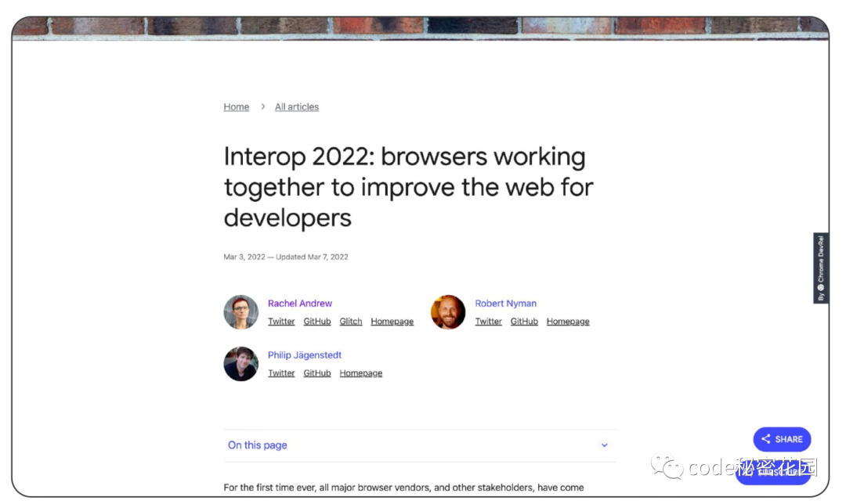Image resolution: width=846 pixels, height=504 pixels.
Task: Visit Philip Jägenstedt's Twitter link
Action: (x=282, y=373)
